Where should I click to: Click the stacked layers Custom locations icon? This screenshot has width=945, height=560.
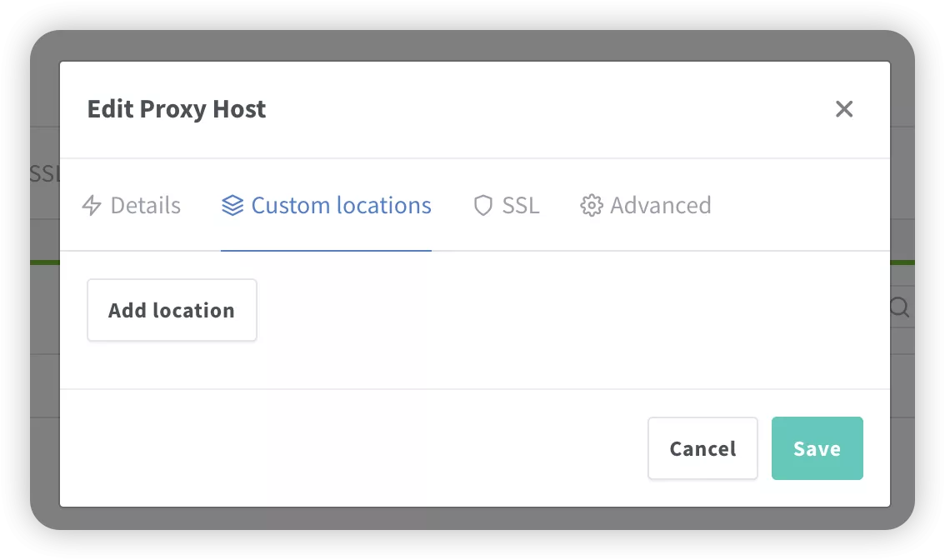pos(232,206)
